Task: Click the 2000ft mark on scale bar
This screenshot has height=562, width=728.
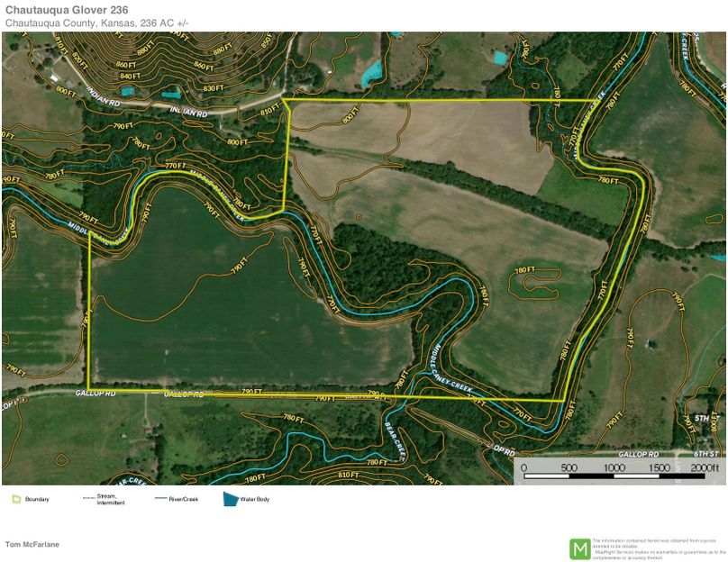Action: (706, 468)
